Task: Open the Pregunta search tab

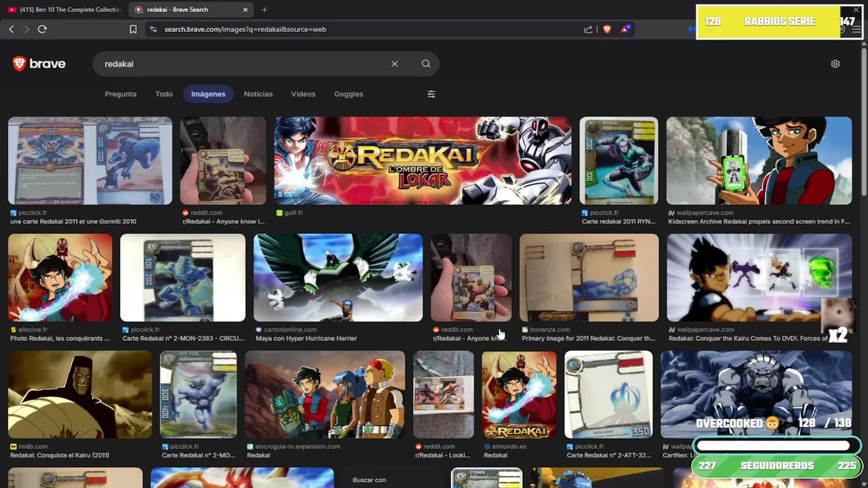Action: (x=121, y=94)
